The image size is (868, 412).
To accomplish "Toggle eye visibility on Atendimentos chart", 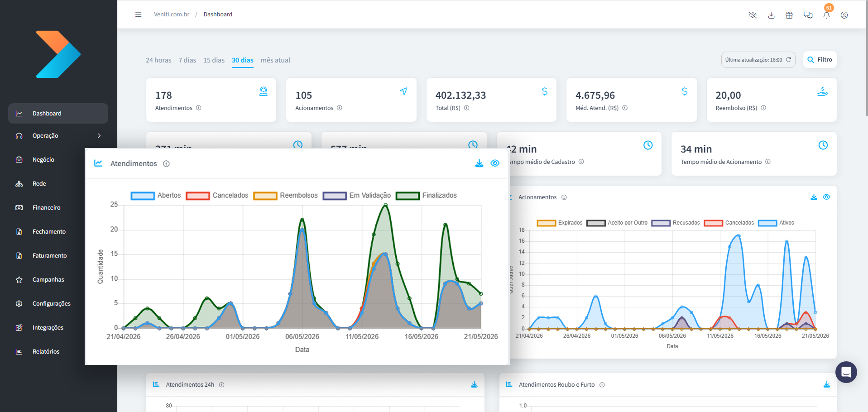I will pyautogui.click(x=495, y=163).
